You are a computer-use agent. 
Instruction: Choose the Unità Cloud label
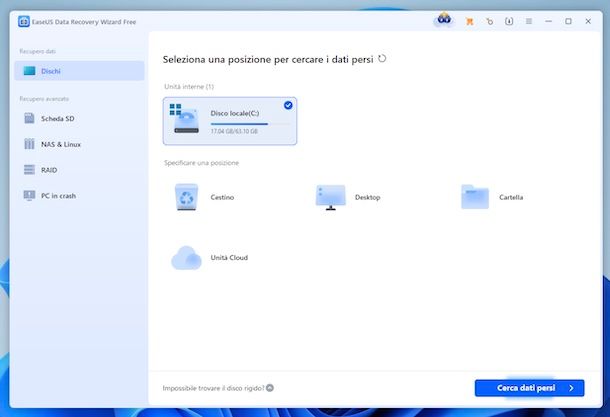[229, 258]
